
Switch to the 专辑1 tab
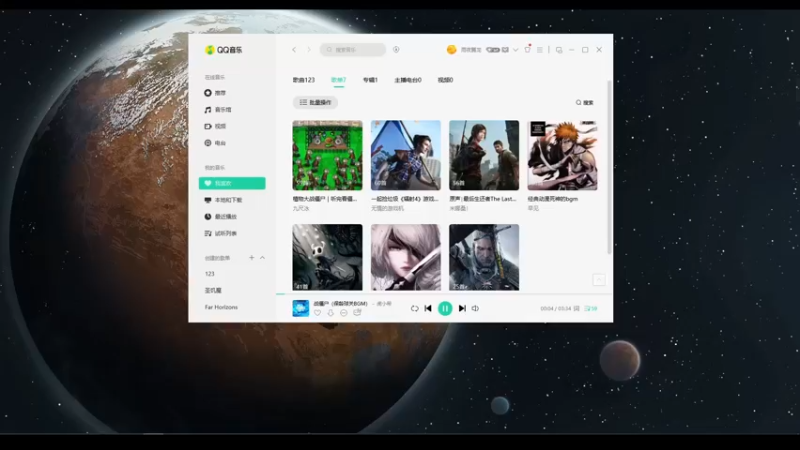pos(370,80)
